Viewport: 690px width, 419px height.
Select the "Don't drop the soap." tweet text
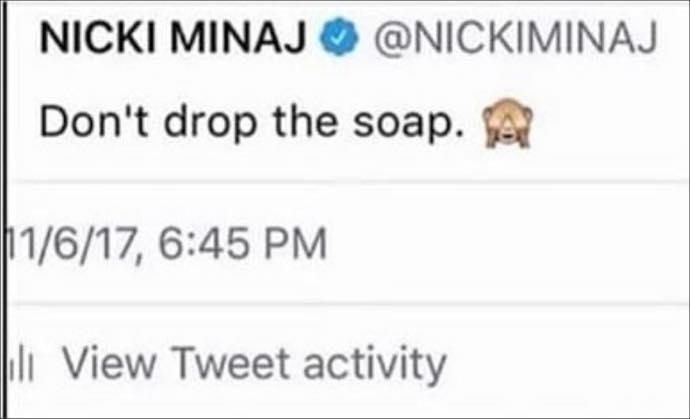click(253, 121)
